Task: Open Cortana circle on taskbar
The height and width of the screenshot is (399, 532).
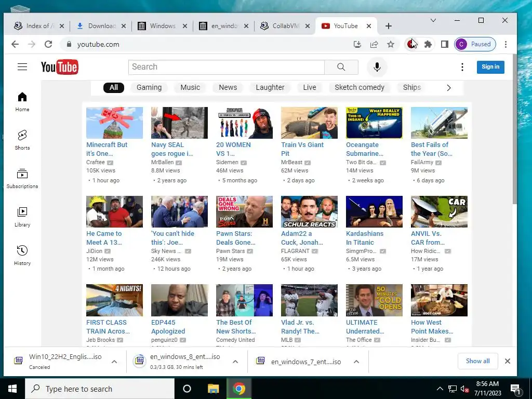Action: [x=187, y=389]
